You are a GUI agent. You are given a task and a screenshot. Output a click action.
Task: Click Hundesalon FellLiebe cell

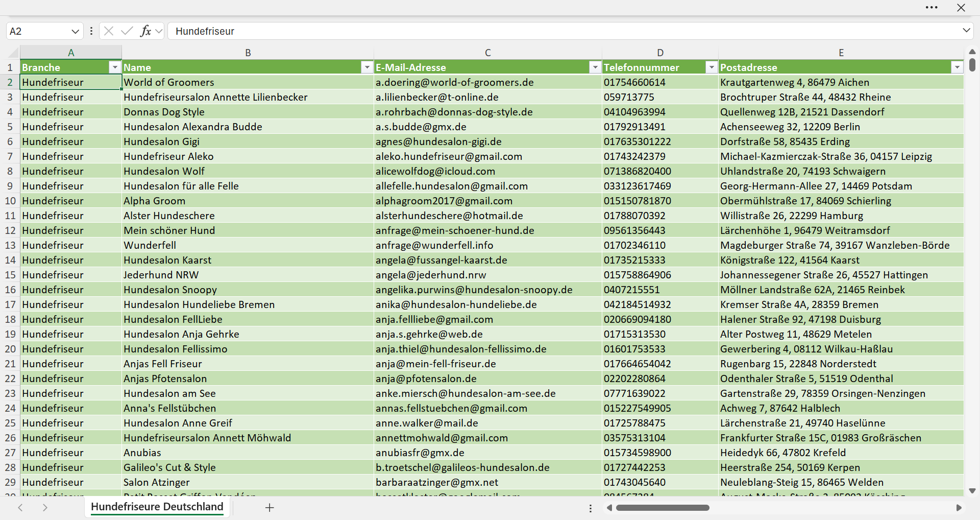pyautogui.click(x=248, y=319)
